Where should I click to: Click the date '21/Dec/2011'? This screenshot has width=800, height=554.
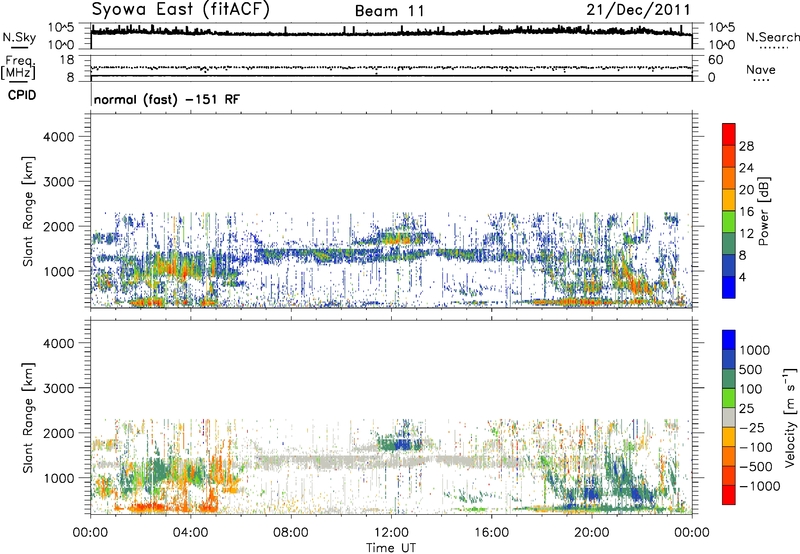638,10
